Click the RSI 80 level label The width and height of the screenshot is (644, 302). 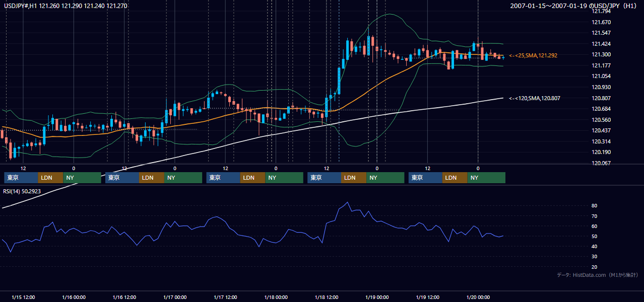pyautogui.click(x=594, y=206)
